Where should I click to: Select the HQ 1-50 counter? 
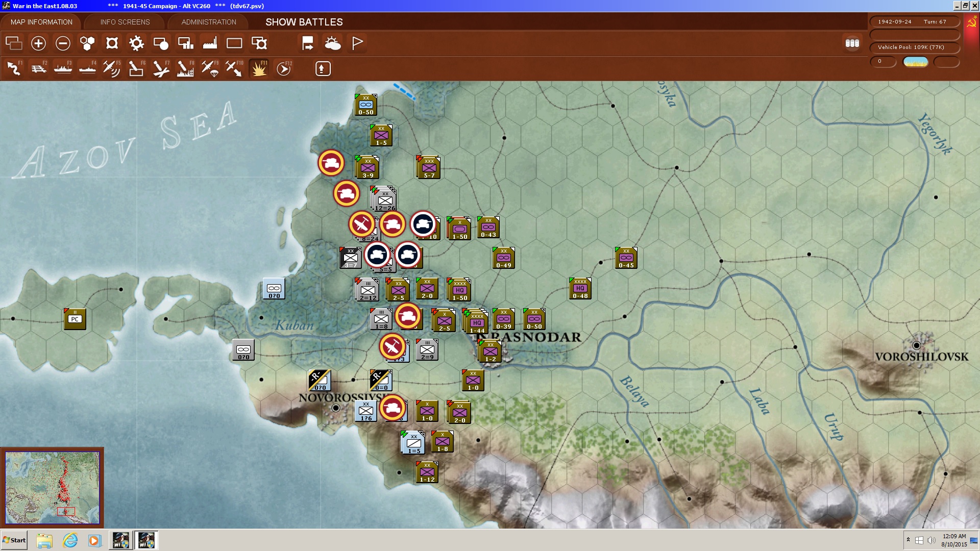[459, 290]
